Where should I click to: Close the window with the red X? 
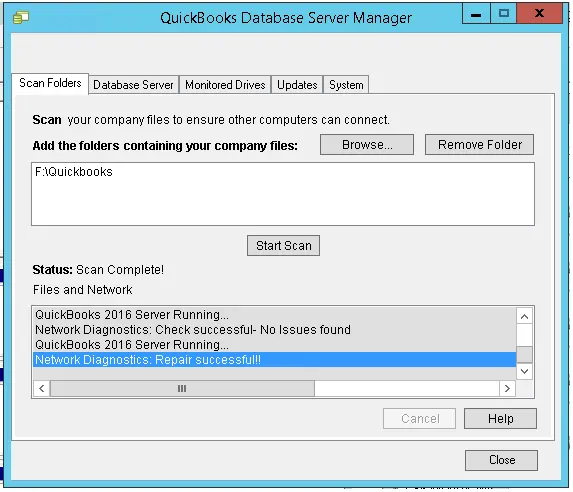539,14
